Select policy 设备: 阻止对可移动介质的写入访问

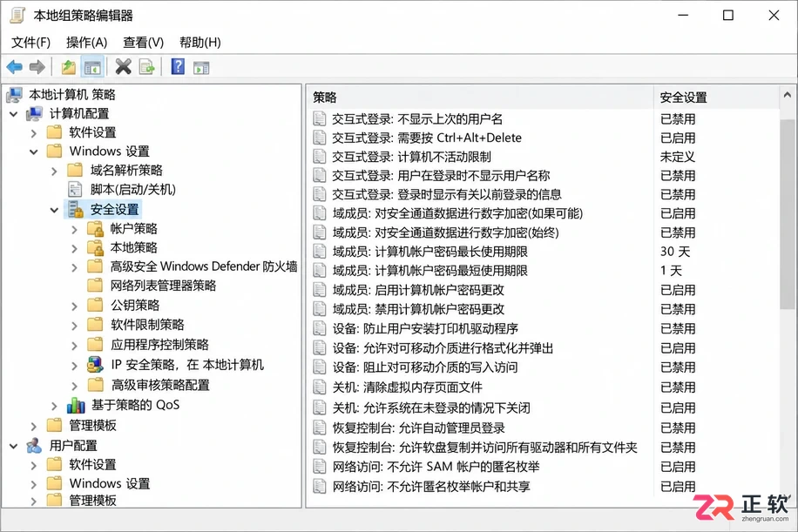[425, 367]
